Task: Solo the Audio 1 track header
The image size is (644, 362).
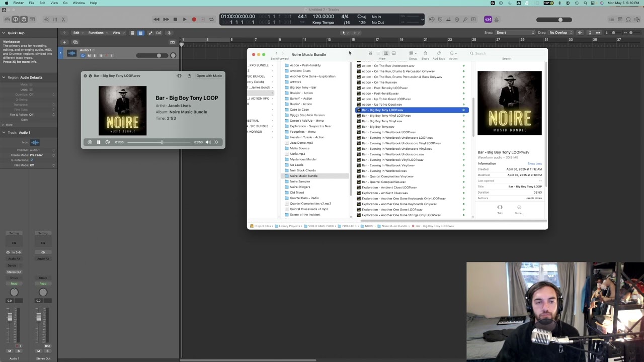Action: click(x=94, y=55)
